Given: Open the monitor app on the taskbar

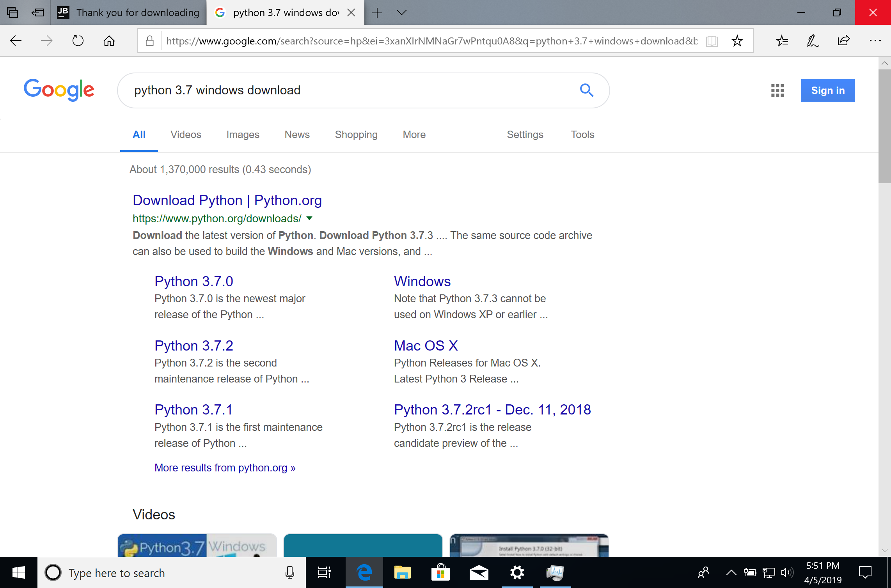Looking at the screenshot, I should pos(555,572).
